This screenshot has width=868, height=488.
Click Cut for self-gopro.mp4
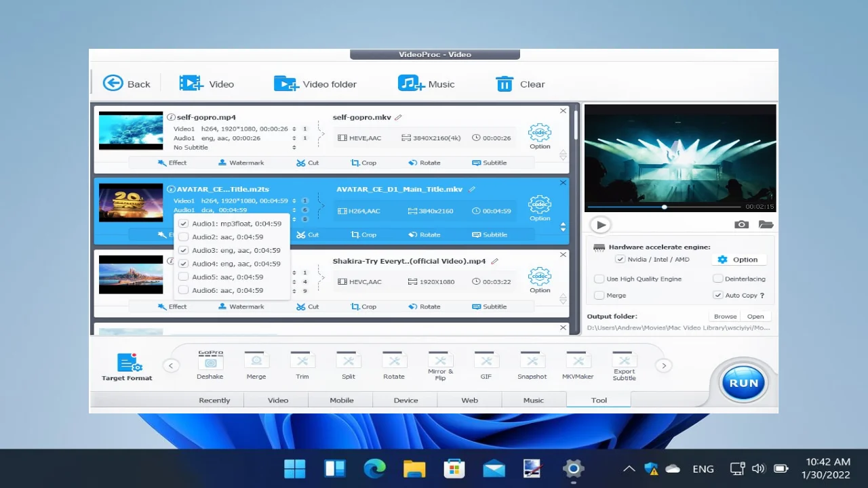(x=307, y=163)
